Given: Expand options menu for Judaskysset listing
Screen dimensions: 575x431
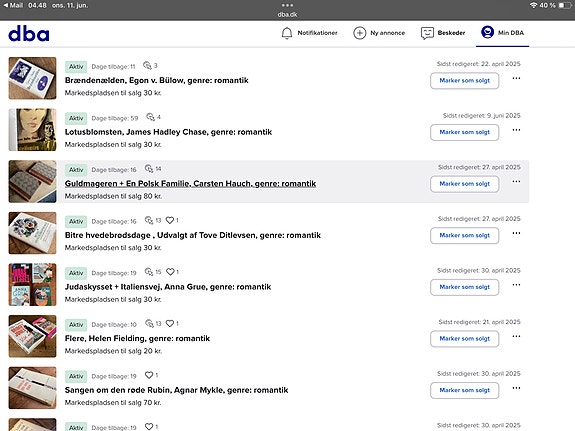Looking at the screenshot, I should 516,285.
